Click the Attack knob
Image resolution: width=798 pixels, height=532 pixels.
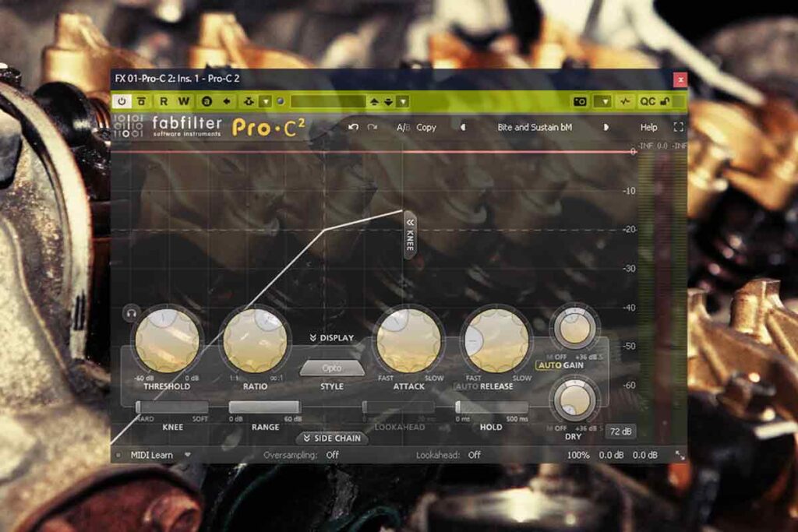click(x=408, y=340)
